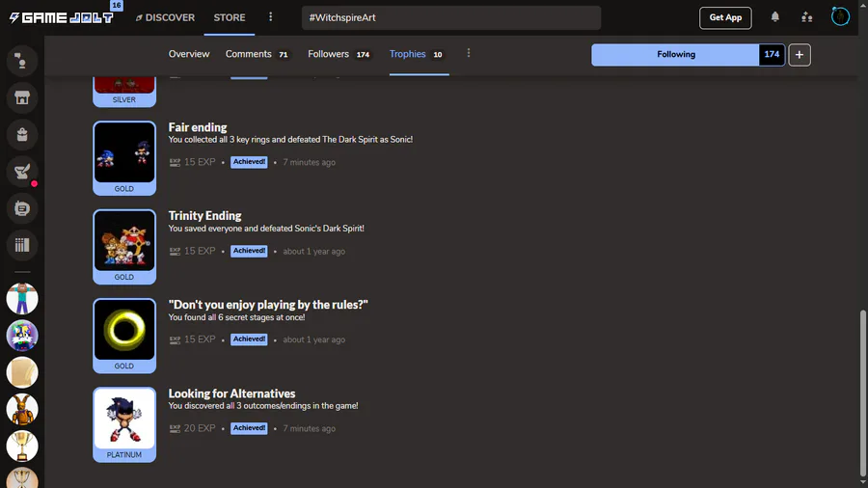
Task: Click the EXP icon on Fair ending
Action: 175,162
